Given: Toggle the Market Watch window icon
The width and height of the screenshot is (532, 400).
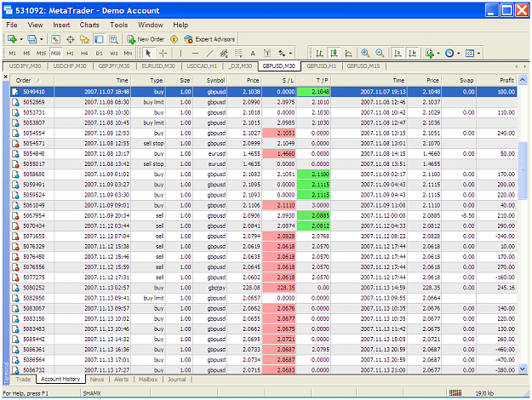Looking at the screenshot, I should pyautogui.click(x=55, y=39).
